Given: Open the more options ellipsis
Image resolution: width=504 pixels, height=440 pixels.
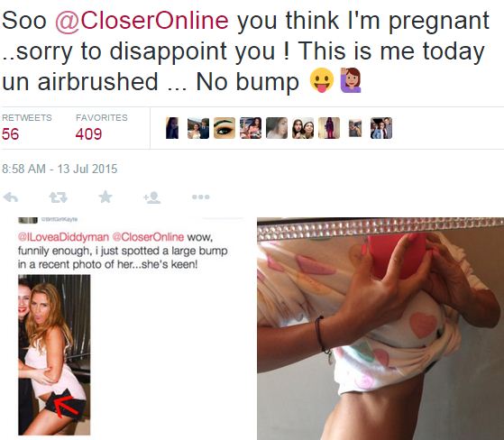Looking at the screenshot, I should pyautogui.click(x=201, y=197).
